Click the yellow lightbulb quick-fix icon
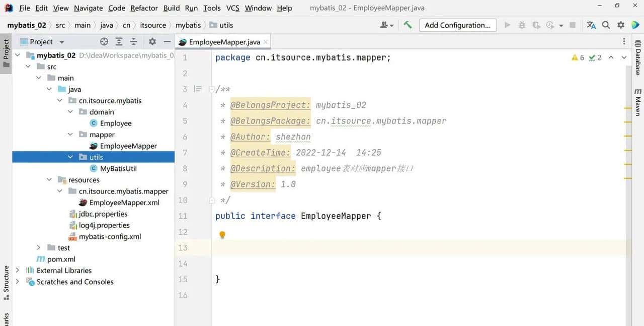This screenshot has height=326, width=644. click(222, 235)
